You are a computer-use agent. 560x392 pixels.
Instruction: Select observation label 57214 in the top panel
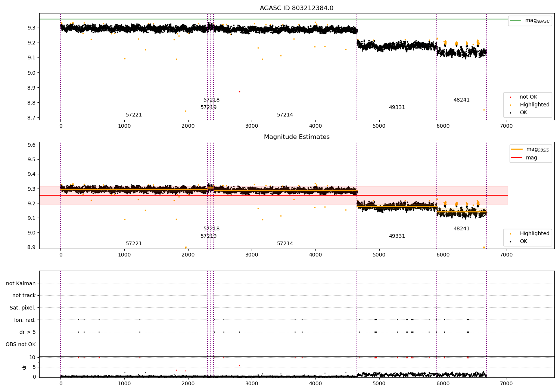tap(285, 115)
